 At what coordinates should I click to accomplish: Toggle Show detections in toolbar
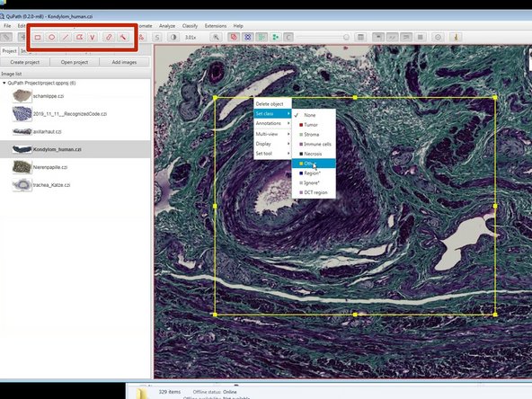coord(262,38)
